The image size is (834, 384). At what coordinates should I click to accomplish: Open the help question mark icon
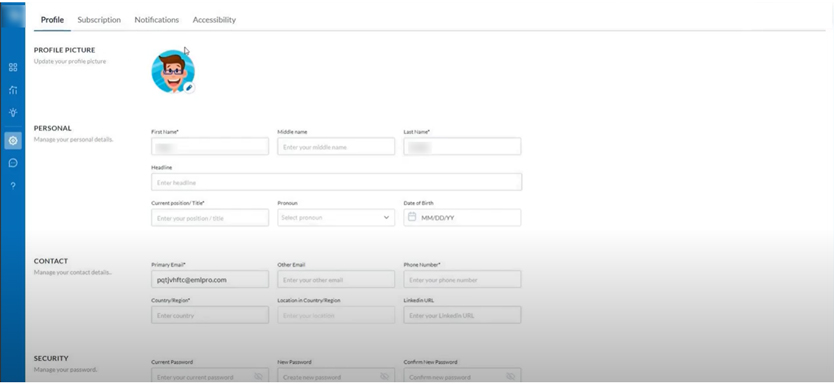pyautogui.click(x=13, y=186)
